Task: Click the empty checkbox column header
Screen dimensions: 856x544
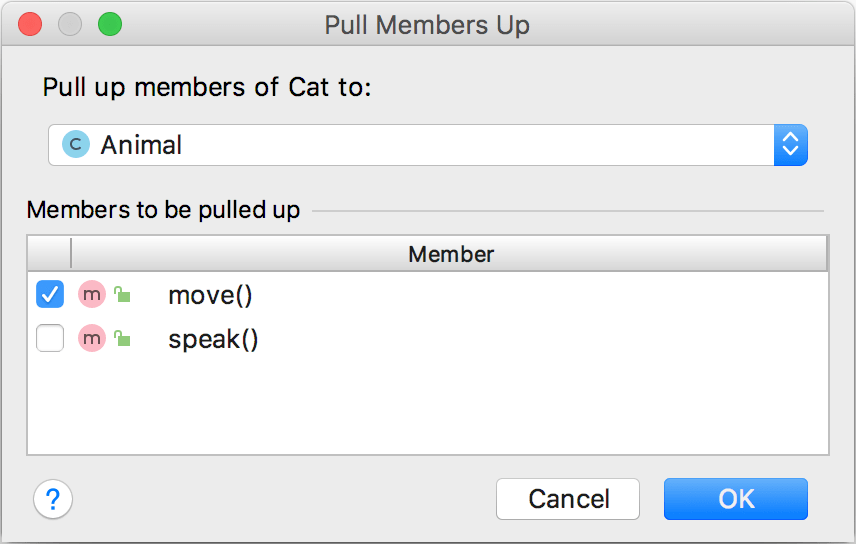Action: coord(50,254)
